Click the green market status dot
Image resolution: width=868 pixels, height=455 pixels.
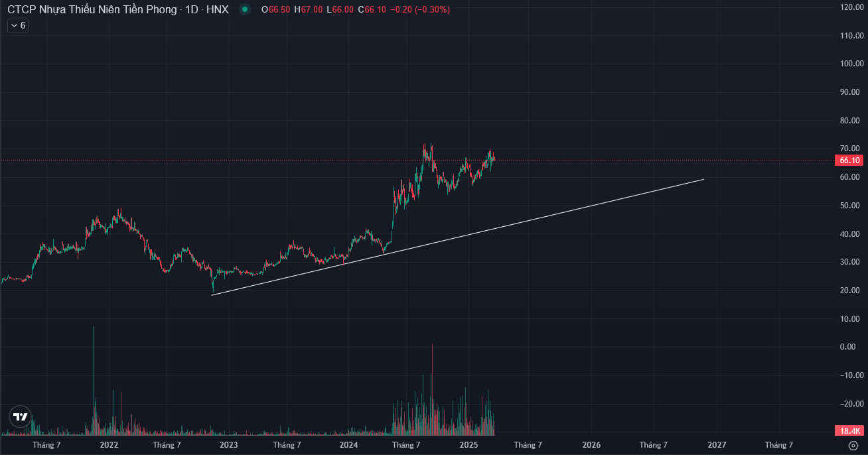click(x=245, y=10)
